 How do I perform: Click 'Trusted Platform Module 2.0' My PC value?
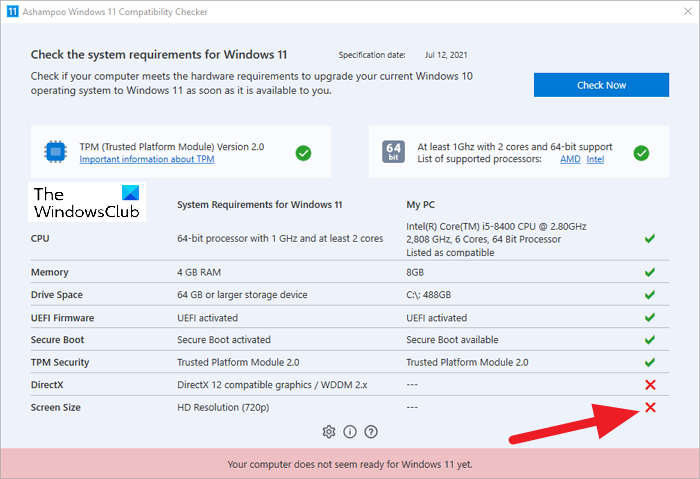tap(467, 362)
